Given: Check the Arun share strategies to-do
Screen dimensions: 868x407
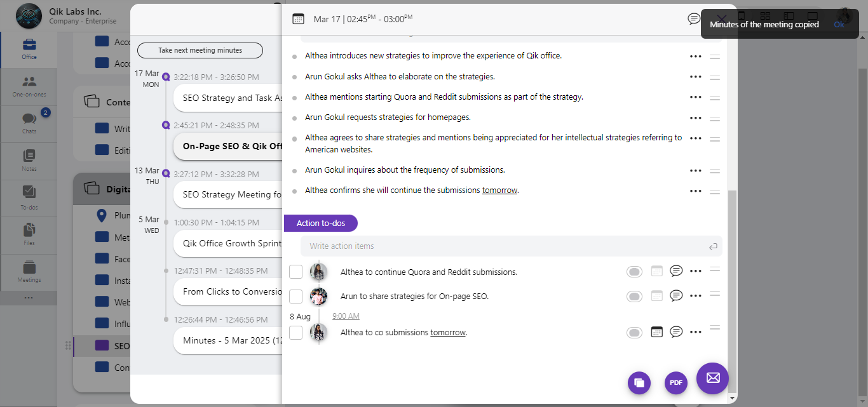Looking at the screenshot, I should [295, 297].
